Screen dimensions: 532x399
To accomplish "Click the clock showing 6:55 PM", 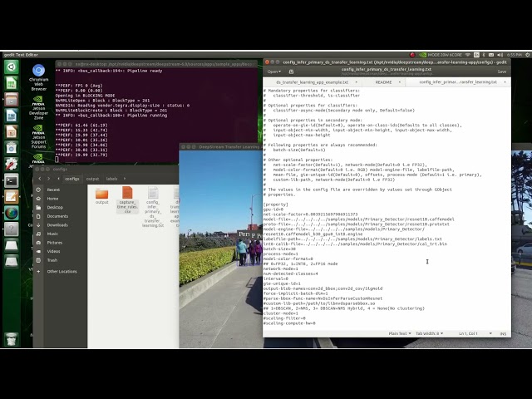I will [x=515, y=55].
